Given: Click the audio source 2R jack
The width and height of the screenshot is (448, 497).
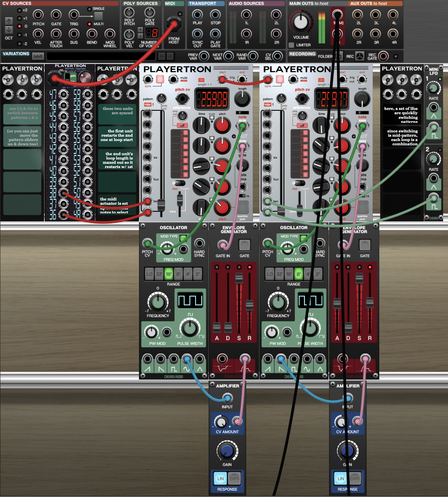Looking at the screenshot, I should pos(276,34).
